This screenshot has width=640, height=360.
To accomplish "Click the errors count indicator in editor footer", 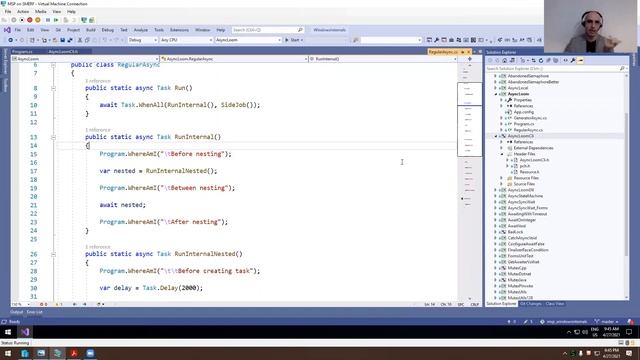I will click(x=43, y=304).
